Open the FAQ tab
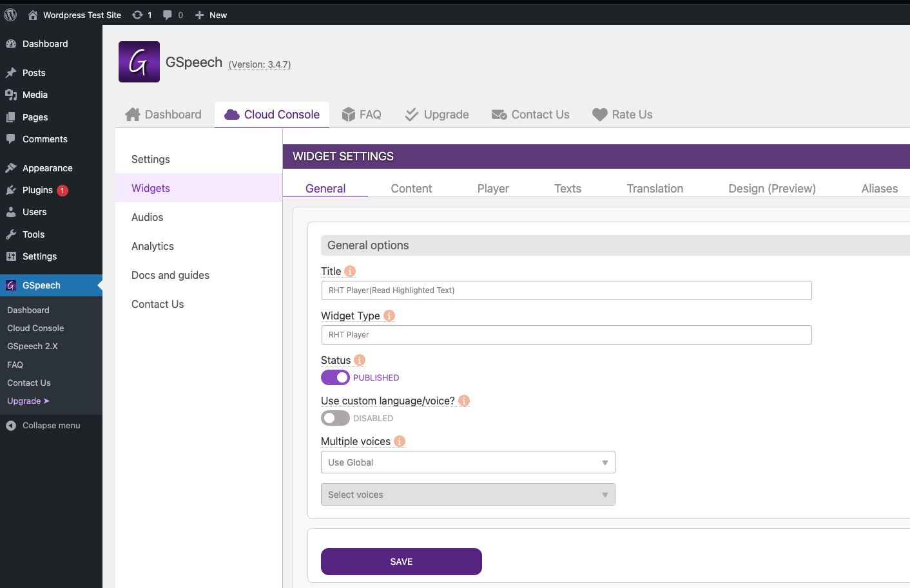 click(362, 115)
